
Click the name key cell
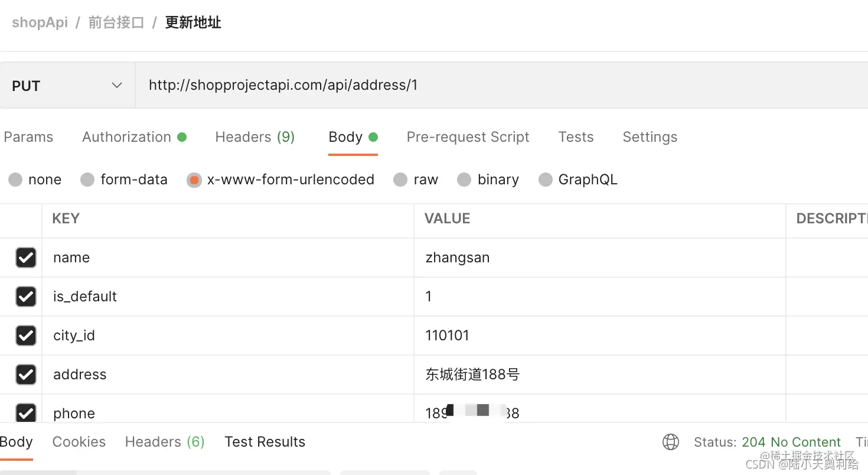click(228, 258)
